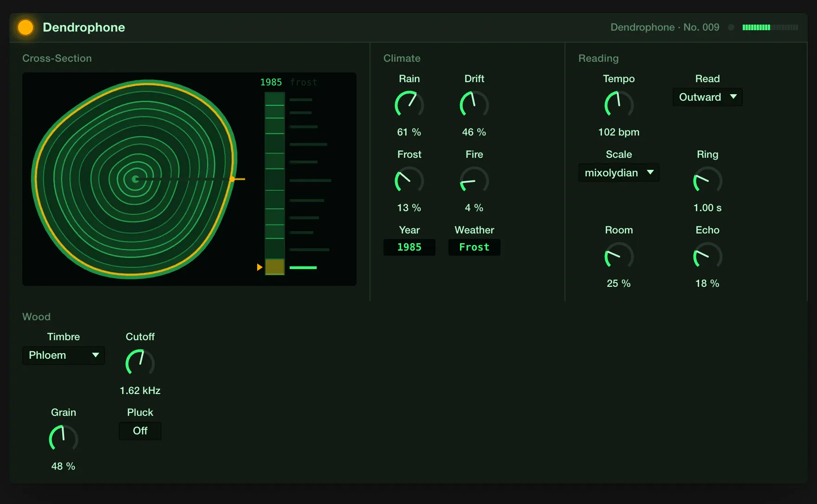The image size is (817, 504).
Task: Click the '61 %' rain value
Action: point(409,132)
